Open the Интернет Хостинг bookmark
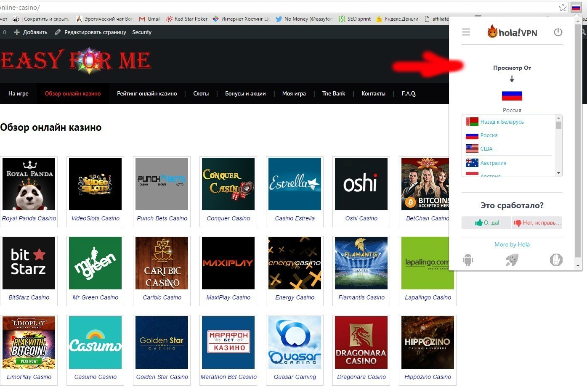 point(241,19)
